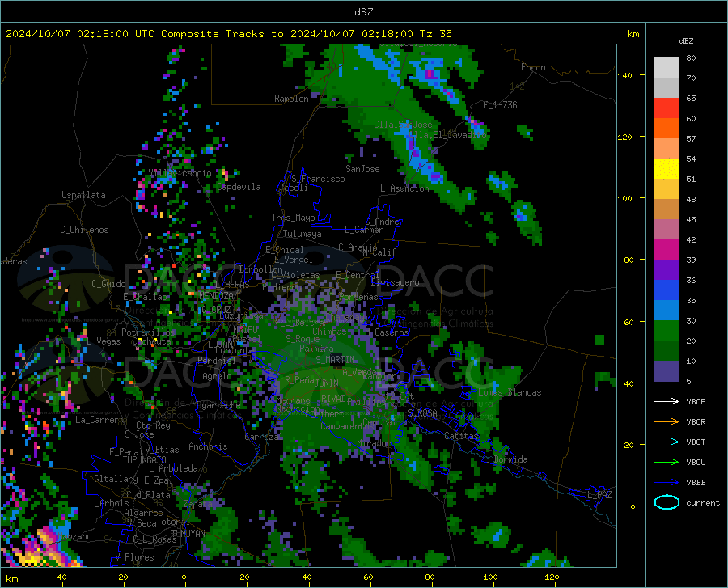This screenshot has width=728, height=588.
Task: Click 140 on the right km axis
Action: coord(624,76)
